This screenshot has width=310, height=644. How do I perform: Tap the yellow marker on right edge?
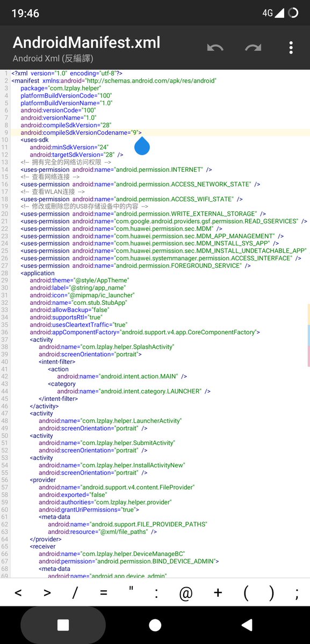click(308, 313)
